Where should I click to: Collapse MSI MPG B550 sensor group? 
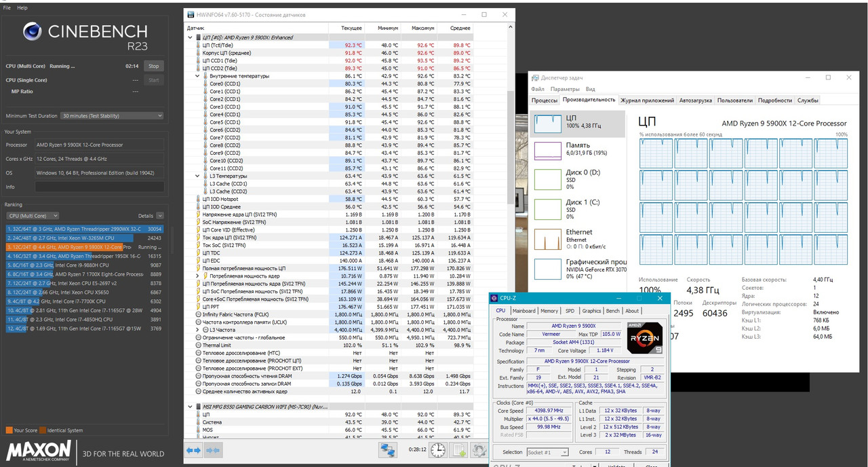tap(190, 406)
